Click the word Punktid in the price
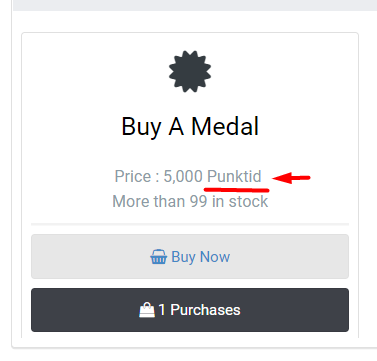Image resolution: width=377 pixels, height=361 pixels. click(234, 176)
